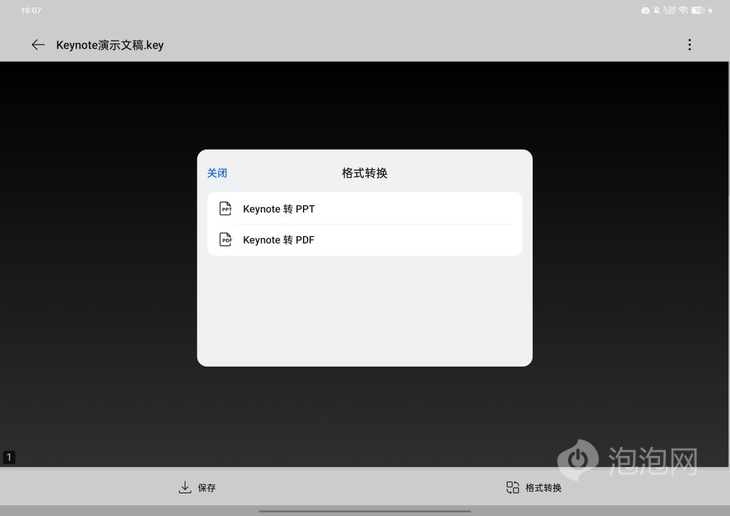Tap the 18:07 clock in status bar
Viewport: 730px width, 516px height.
[x=31, y=10]
